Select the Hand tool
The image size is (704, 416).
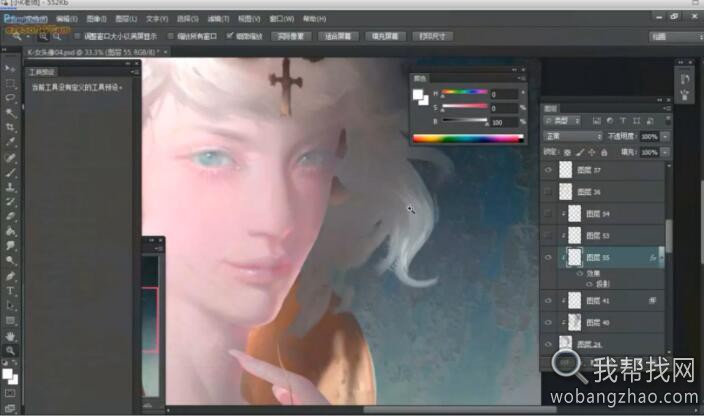tap(10, 336)
